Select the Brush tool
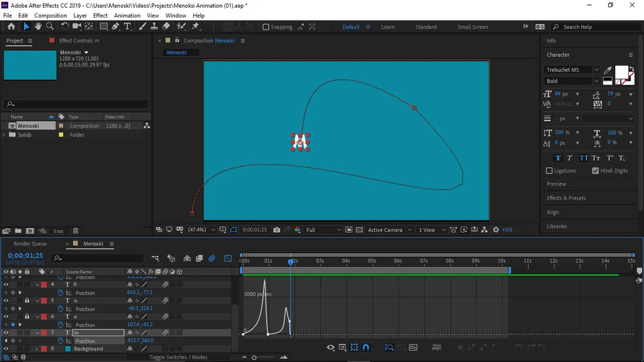This screenshot has width=644, height=362. [142, 27]
